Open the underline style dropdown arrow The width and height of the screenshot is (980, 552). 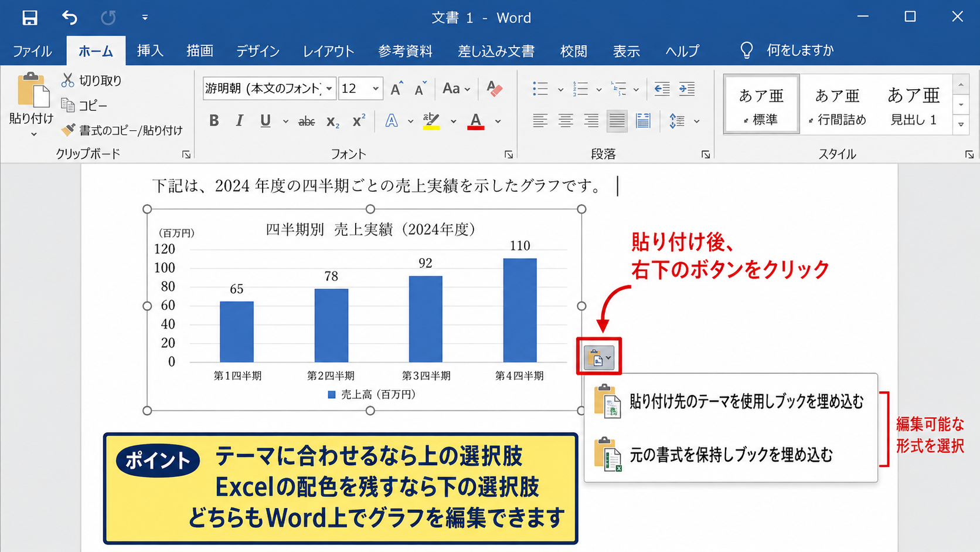point(285,121)
